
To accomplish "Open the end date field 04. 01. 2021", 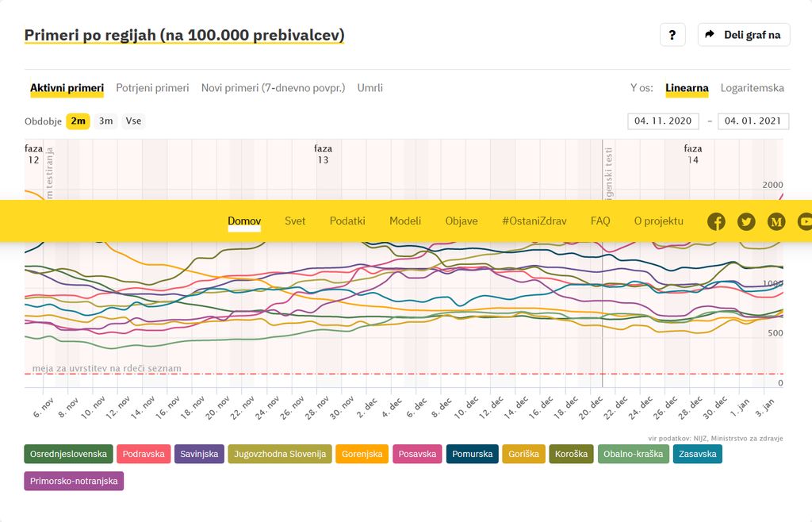I will point(753,121).
